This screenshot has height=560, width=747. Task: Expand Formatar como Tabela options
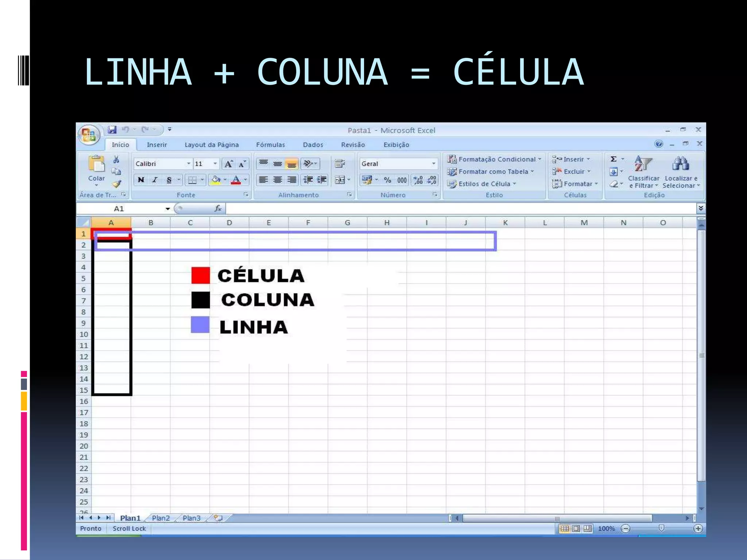pos(491,172)
